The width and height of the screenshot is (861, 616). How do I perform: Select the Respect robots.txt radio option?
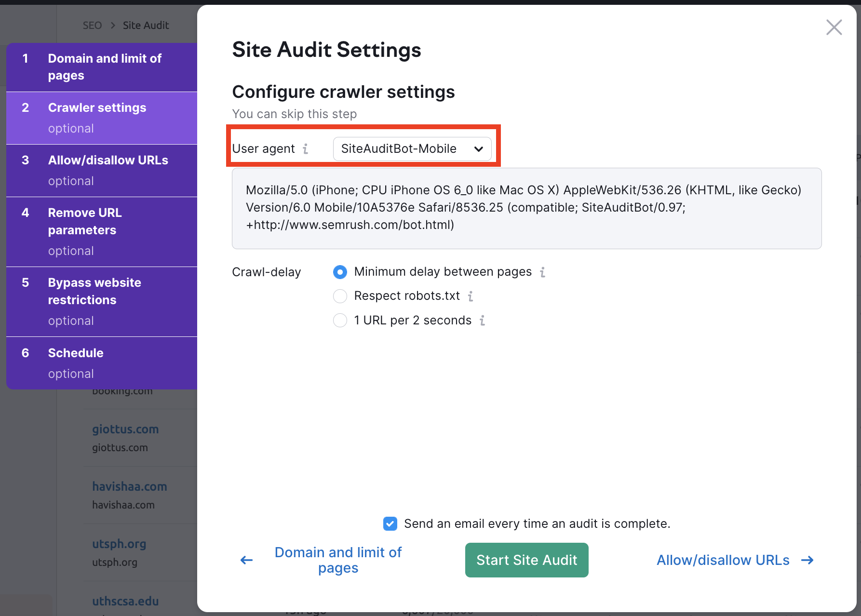340,296
